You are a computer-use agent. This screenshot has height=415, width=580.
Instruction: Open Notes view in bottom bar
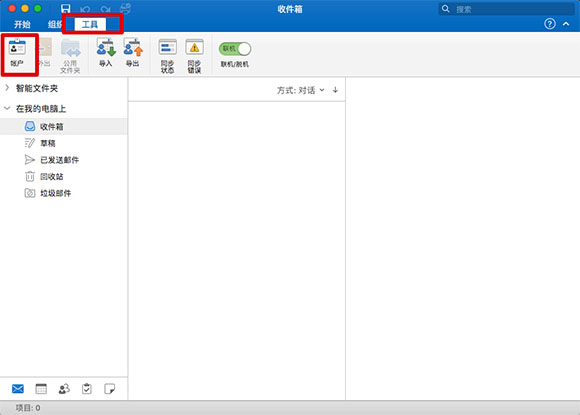click(109, 389)
